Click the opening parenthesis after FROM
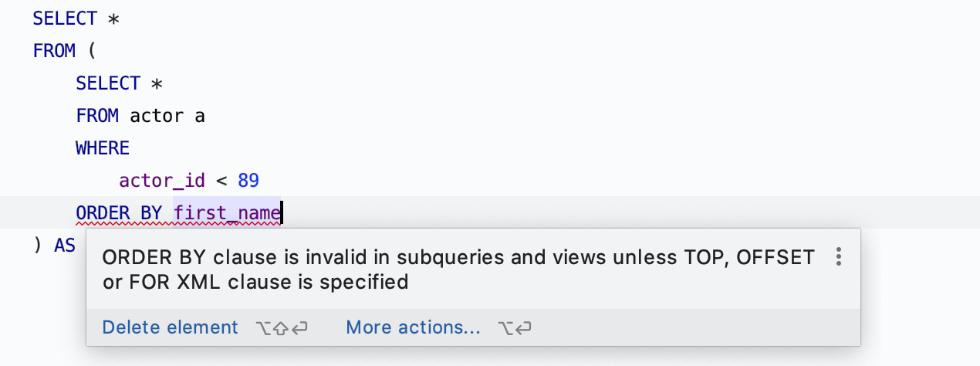The image size is (980, 366). tap(92, 51)
